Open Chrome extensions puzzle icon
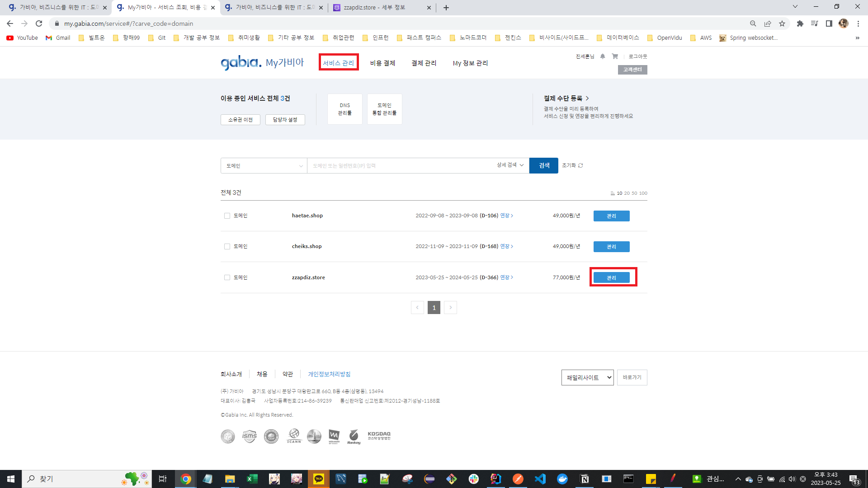 coord(800,23)
